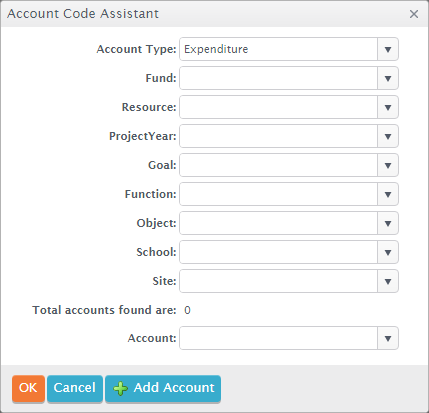429x413 pixels.
Task: Open the Account Type dropdown arrow
Action: coord(388,49)
